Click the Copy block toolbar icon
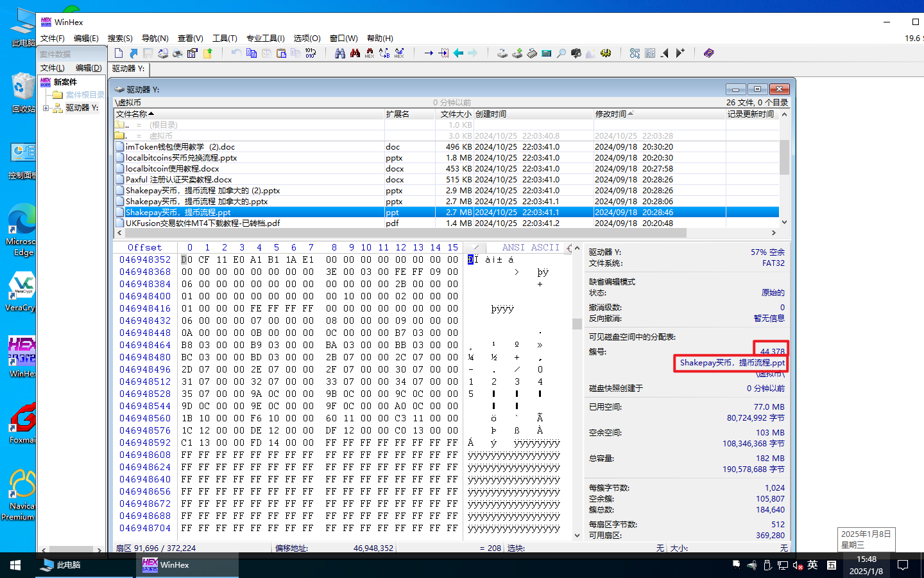This screenshot has height=578, width=924. [x=252, y=53]
